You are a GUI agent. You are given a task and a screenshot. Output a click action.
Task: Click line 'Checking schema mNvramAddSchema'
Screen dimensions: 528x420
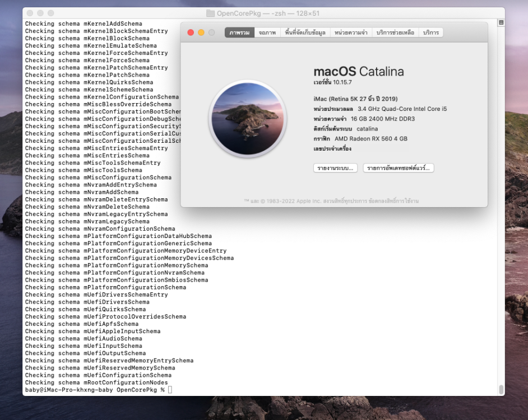[x=82, y=192]
